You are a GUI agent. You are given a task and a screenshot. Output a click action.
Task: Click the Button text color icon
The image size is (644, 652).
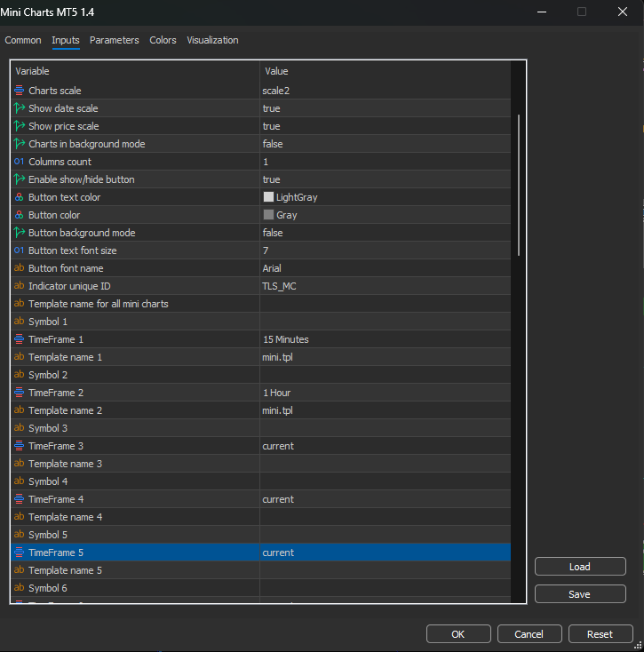20,197
